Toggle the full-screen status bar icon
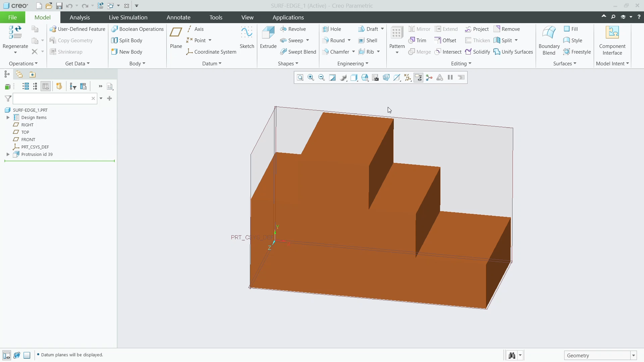The height and width of the screenshot is (362, 644). [27, 355]
